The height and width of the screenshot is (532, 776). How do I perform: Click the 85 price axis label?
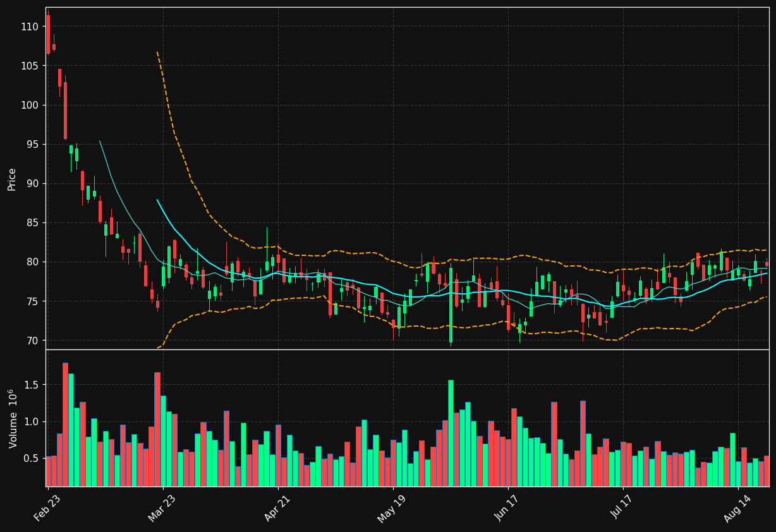[x=32, y=222]
